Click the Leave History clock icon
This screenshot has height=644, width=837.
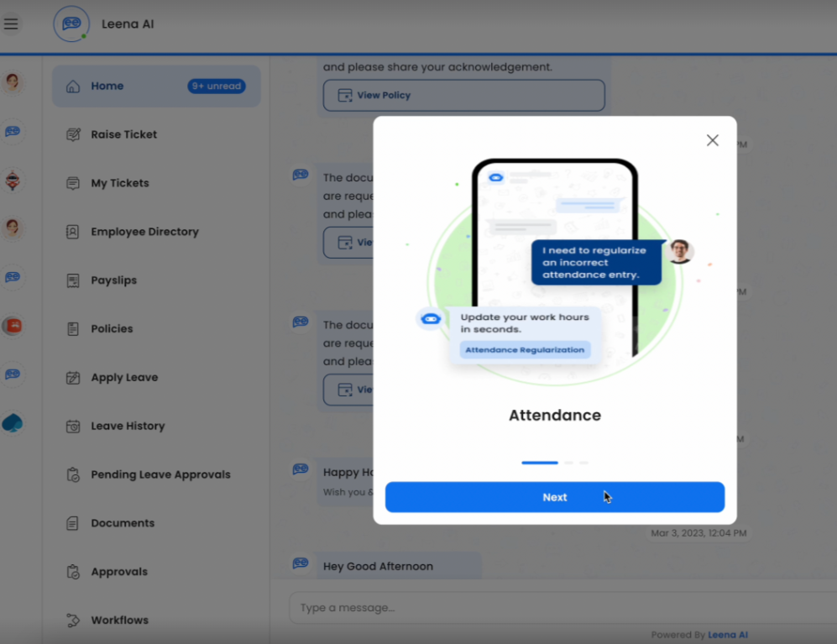tap(73, 427)
